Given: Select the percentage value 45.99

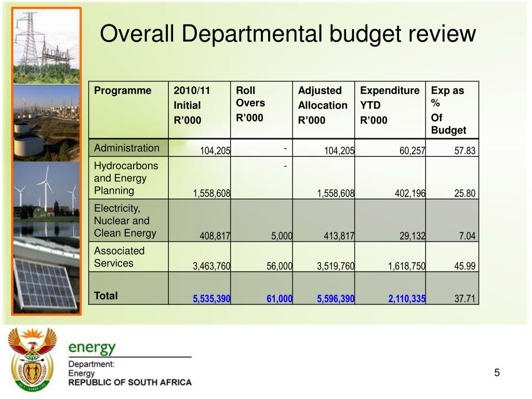Looking at the screenshot, I should click(x=465, y=266).
